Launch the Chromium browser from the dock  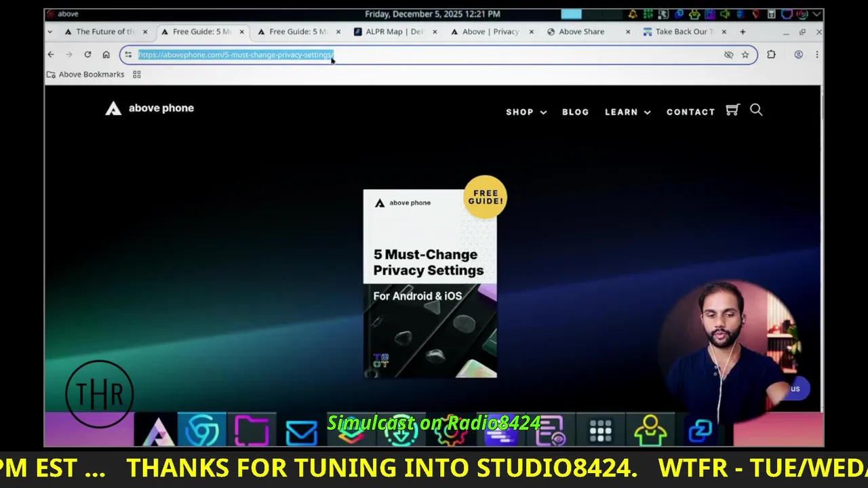pos(202,430)
